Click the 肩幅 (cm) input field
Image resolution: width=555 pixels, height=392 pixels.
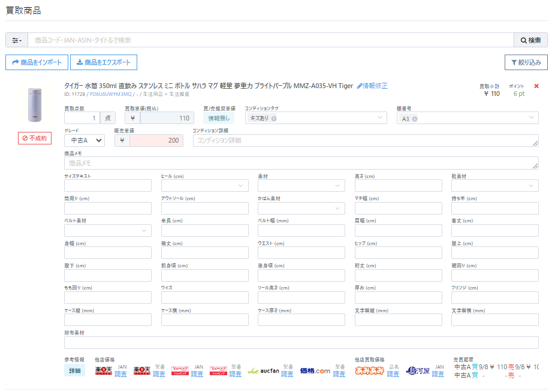point(399,231)
